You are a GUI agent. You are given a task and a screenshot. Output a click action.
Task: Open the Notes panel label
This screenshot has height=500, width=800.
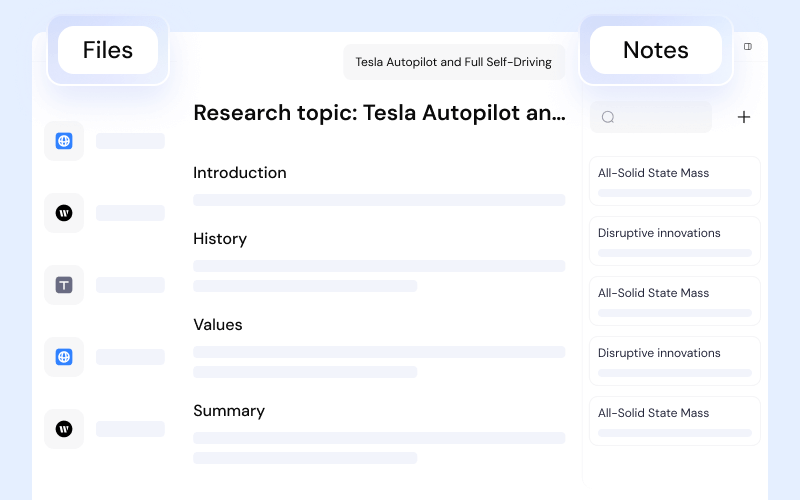coord(656,50)
